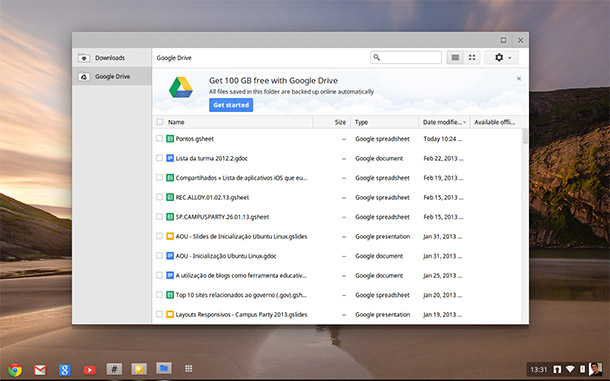Open the user avatar in tray

click(595, 369)
